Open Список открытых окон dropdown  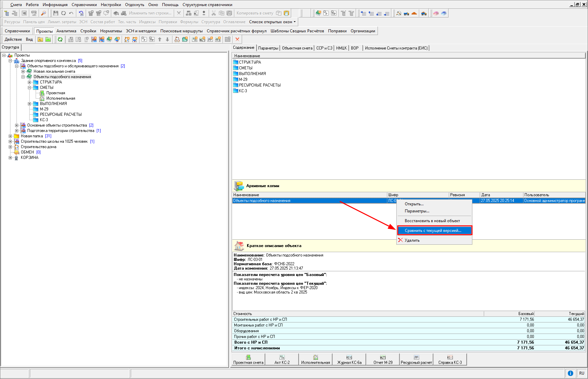272,22
